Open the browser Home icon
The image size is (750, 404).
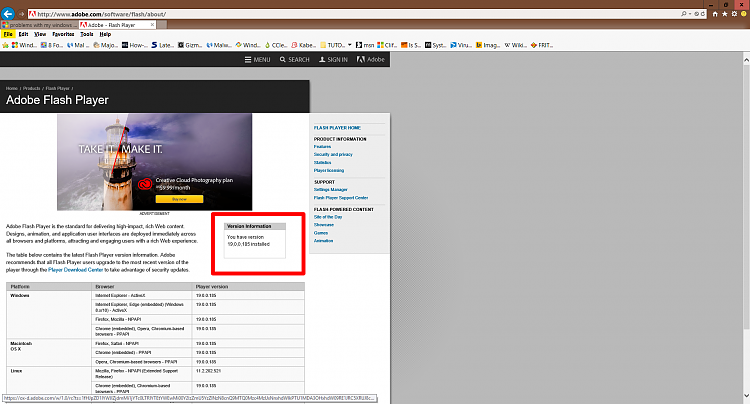(x=715, y=14)
